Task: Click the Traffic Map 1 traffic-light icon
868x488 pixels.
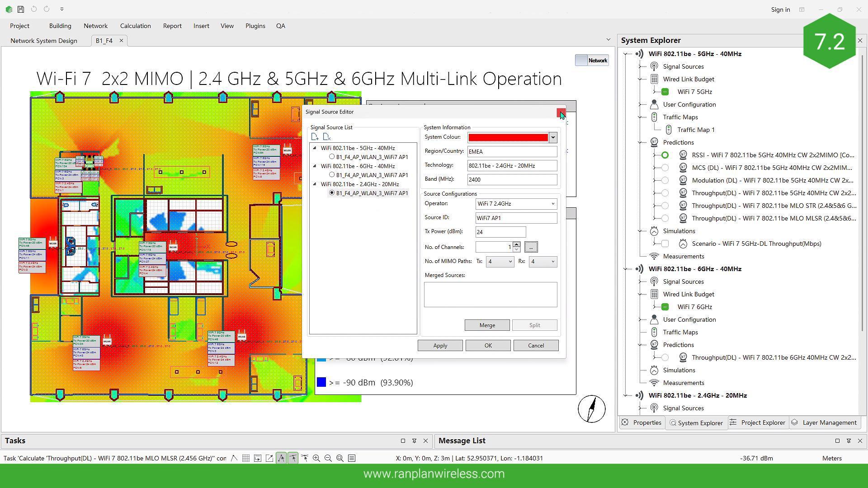Action: click(x=669, y=130)
